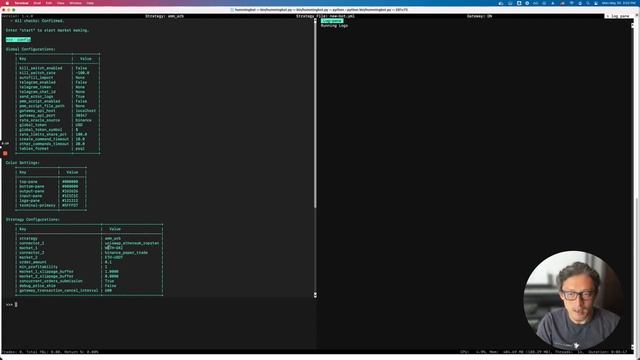
Task: Click the strategy amm_arb table row
Action: click(x=89, y=238)
